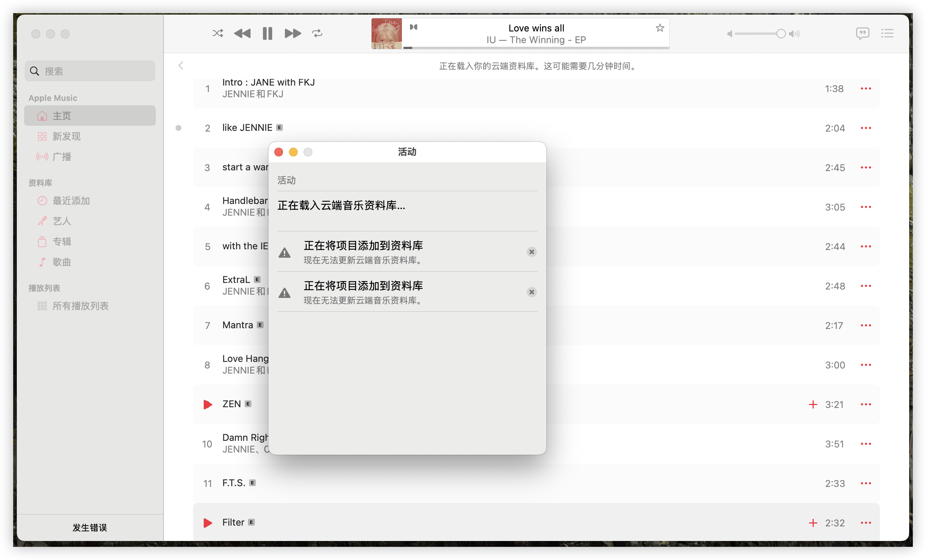Open more options for like JENNIE
This screenshot has width=926, height=560.
(866, 128)
